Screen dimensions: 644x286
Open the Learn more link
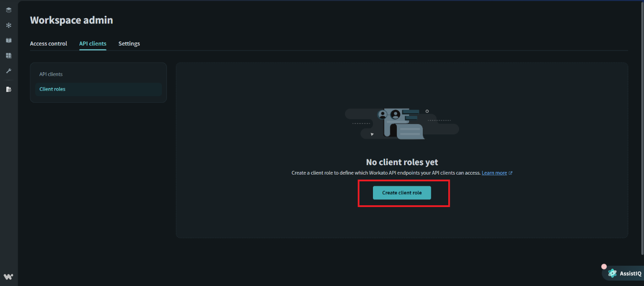point(494,172)
